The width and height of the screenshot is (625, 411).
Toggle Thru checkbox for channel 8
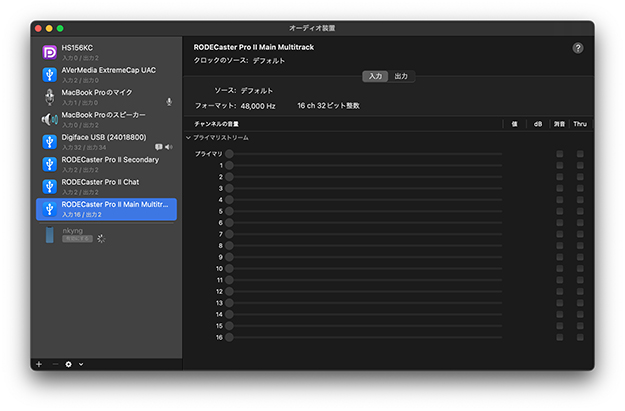pyautogui.click(x=580, y=246)
